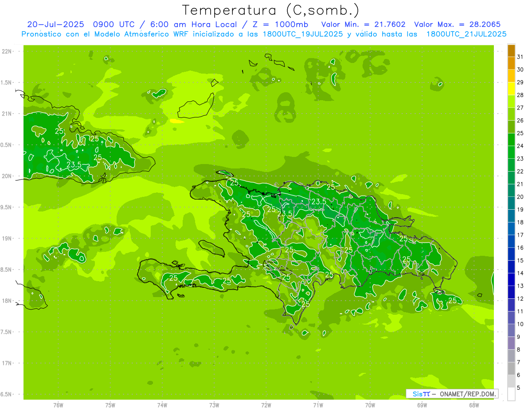The image size is (532, 411).
Task: Click the green swatch between 23 and 24
Action: 511,153
